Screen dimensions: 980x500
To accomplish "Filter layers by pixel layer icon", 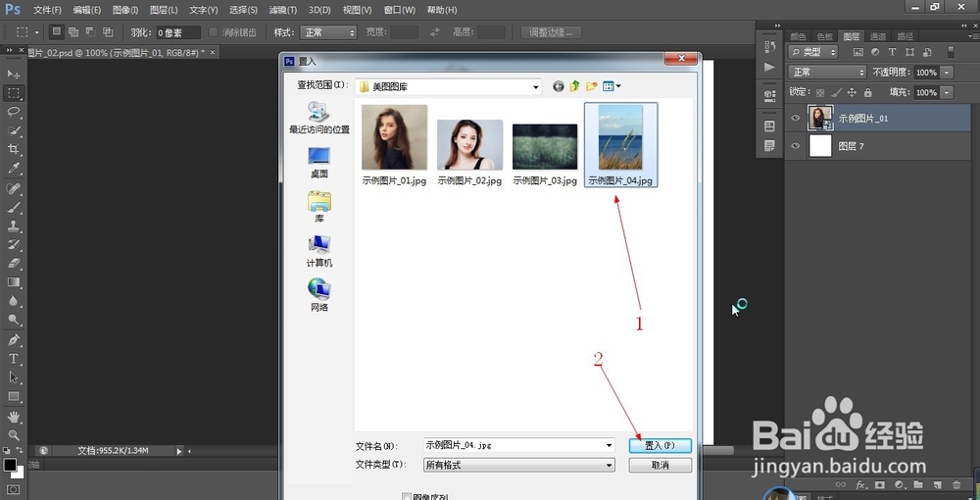I will (x=858, y=52).
